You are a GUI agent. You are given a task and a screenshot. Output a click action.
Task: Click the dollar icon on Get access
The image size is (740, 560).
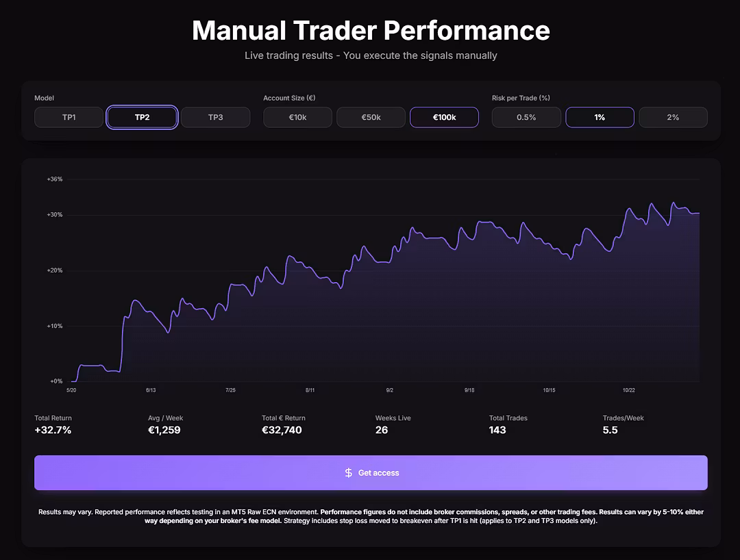pyautogui.click(x=348, y=473)
